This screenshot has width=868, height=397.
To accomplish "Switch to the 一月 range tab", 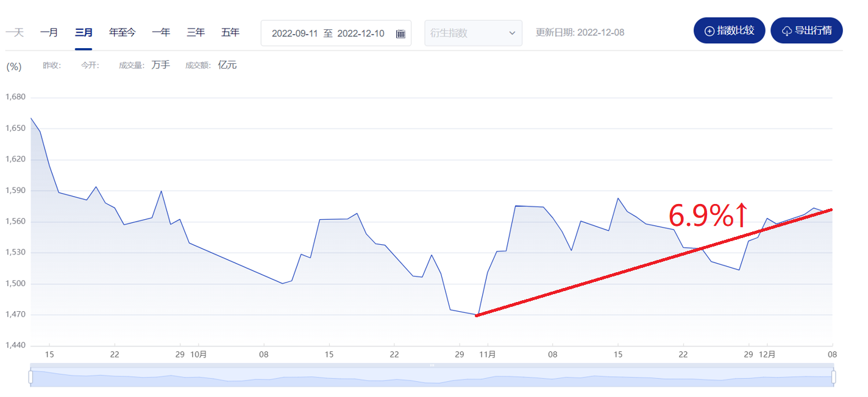I will point(49,33).
